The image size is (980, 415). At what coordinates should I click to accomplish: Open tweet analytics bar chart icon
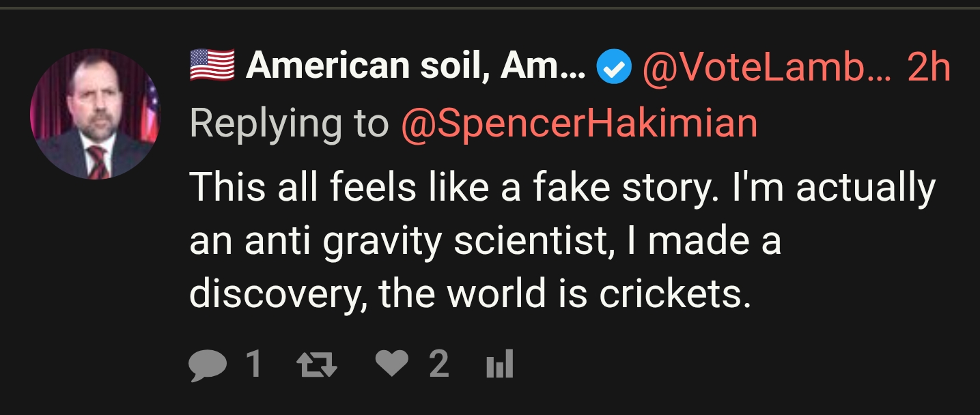point(499,365)
